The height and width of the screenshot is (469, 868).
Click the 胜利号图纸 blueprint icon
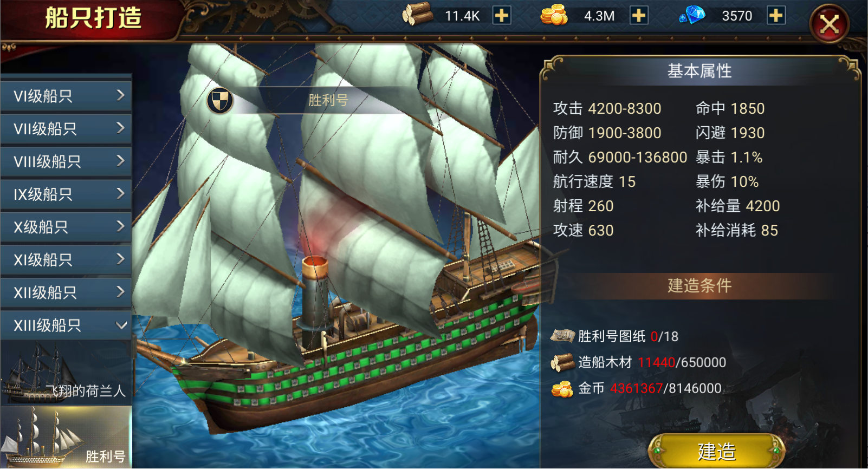562,336
